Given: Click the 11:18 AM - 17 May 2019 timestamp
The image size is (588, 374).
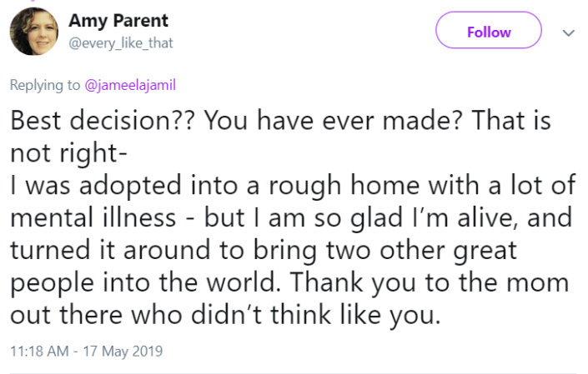Looking at the screenshot, I should pyautogui.click(x=86, y=351).
